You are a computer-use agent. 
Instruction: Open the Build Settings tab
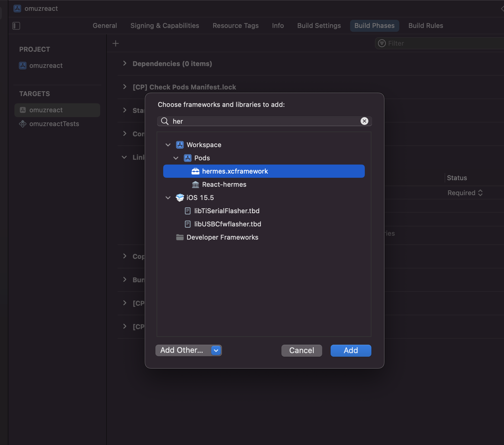(x=319, y=26)
